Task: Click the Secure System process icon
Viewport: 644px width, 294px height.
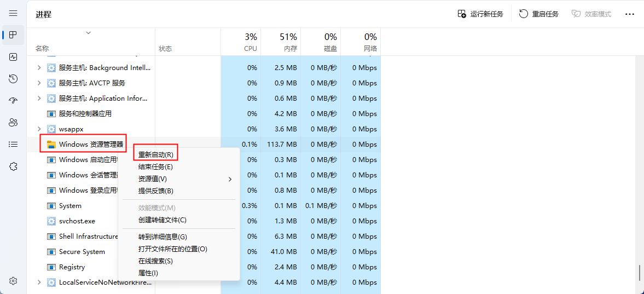Action: pyautogui.click(x=51, y=252)
